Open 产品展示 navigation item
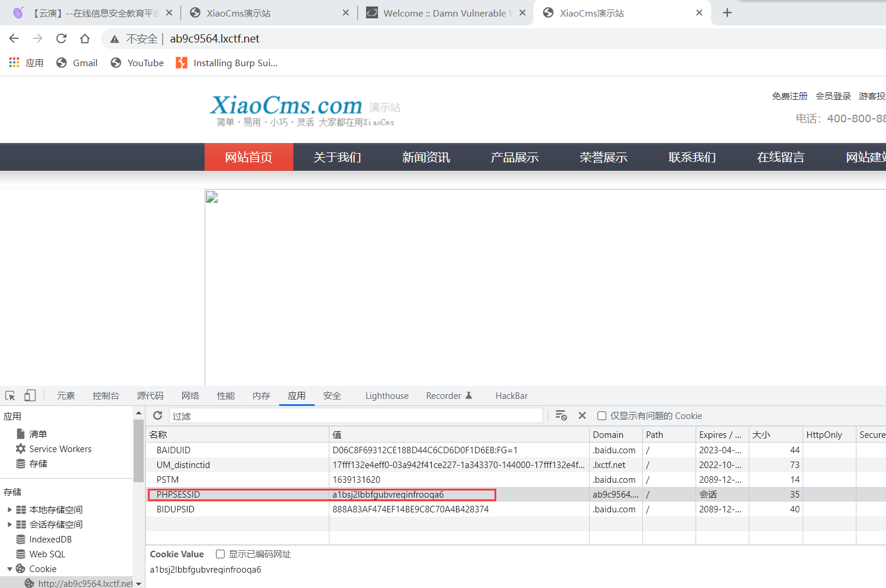The height and width of the screenshot is (588, 886). [515, 157]
